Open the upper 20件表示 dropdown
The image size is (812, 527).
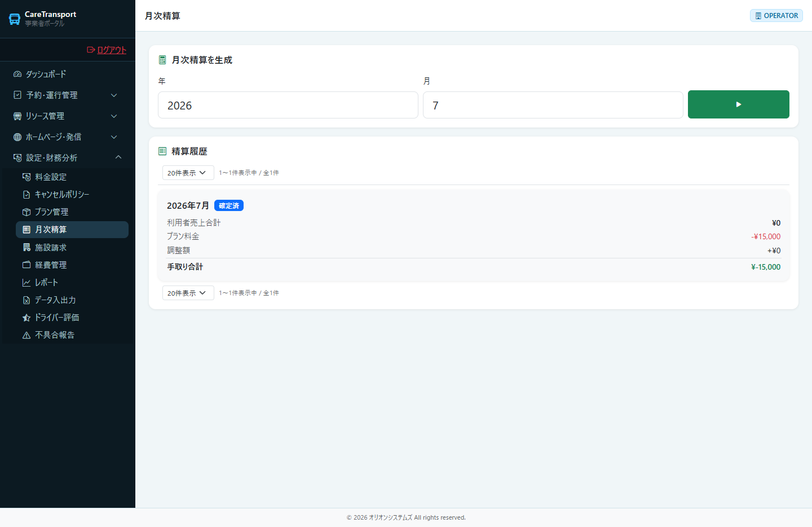point(188,173)
